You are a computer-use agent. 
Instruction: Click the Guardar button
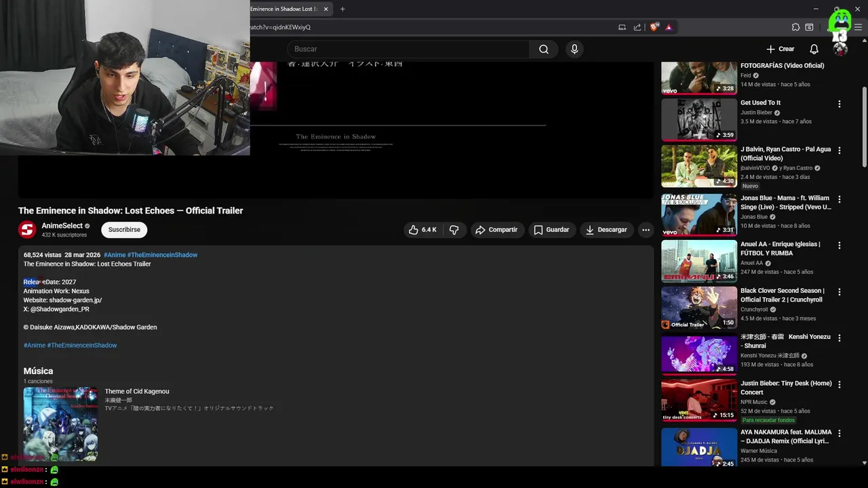(551, 230)
